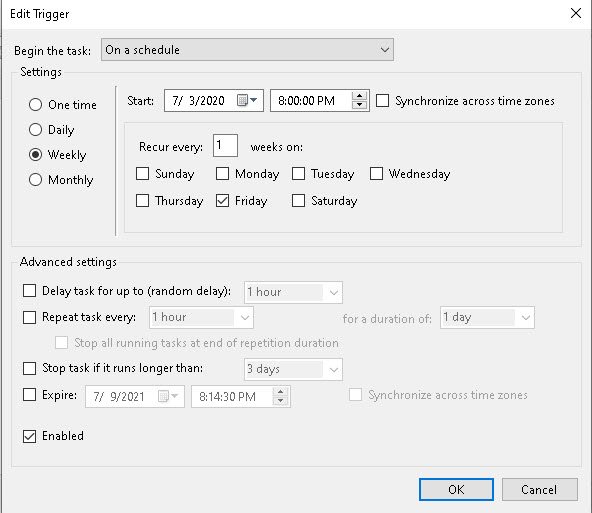
Task: Confirm the trigger with OK
Action: point(456,490)
